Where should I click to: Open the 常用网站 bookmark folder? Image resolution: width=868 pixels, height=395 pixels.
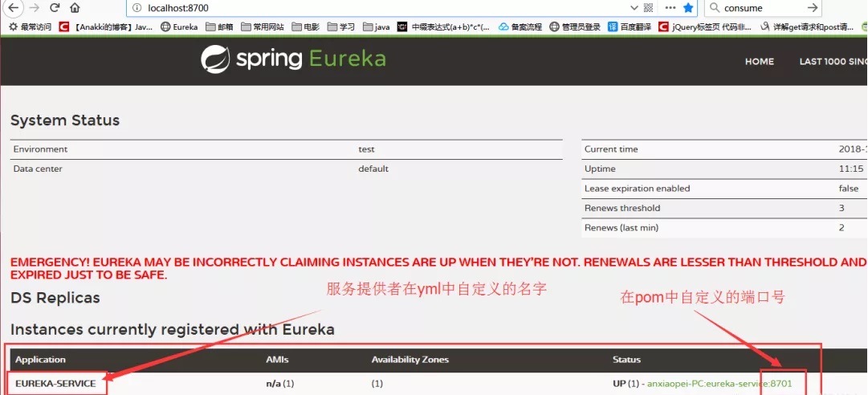[263, 26]
